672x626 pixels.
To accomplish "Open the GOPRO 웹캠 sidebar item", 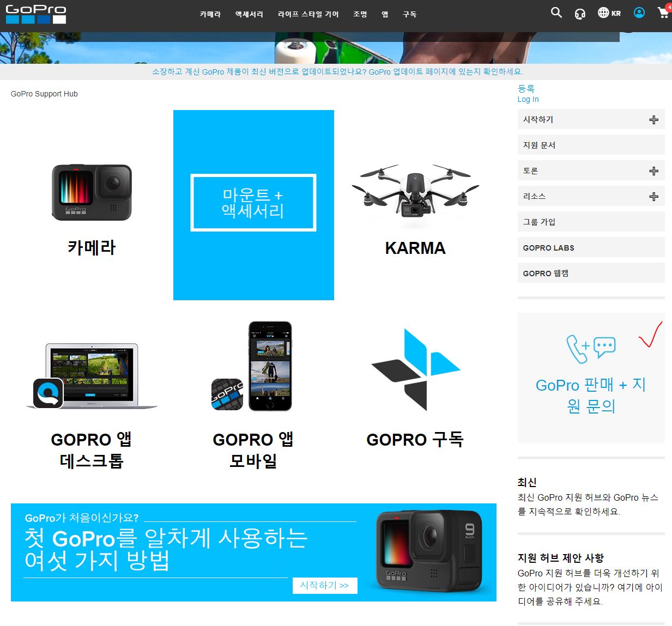I will point(591,273).
